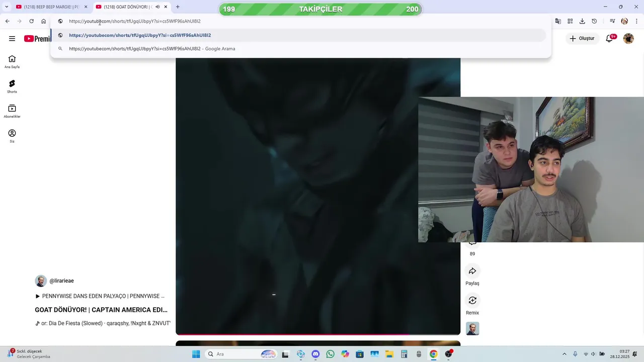644x362 pixels.
Task: Click the Shorts video progress bar
Action: tap(318, 334)
